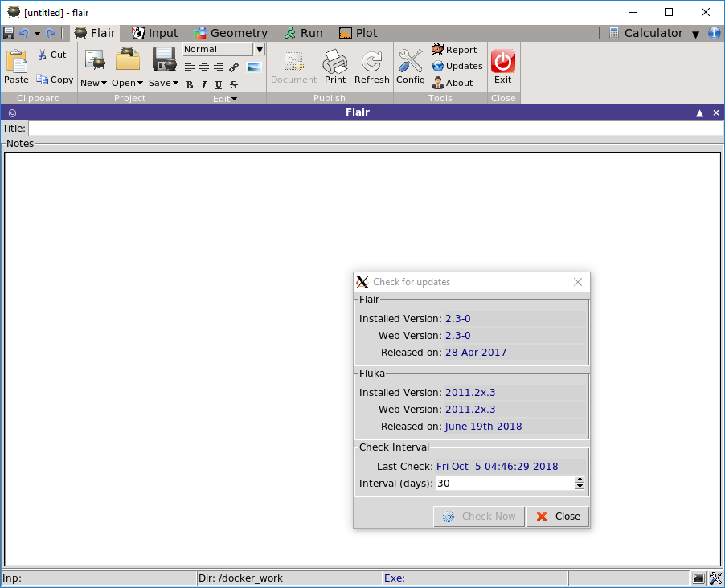The height and width of the screenshot is (588, 725).
Task: Click the Fluka release date June 19th 2018
Action: (483, 427)
